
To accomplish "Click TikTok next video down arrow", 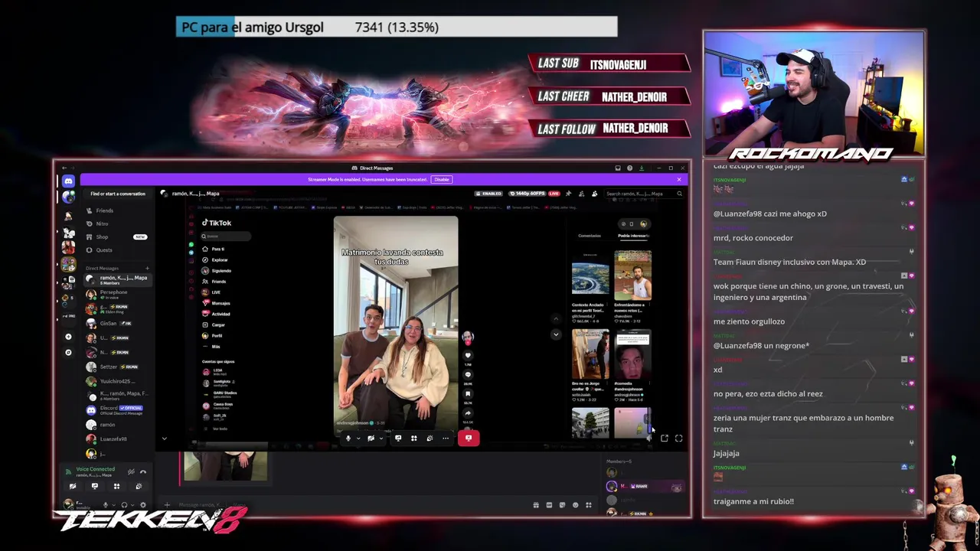I will pos(556,334).
